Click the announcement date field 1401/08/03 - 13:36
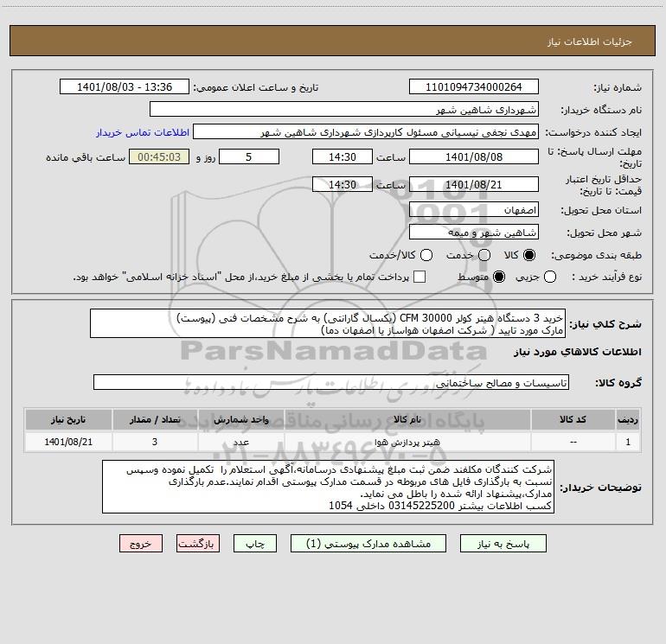This screenshot has width=666, height=644. tap(125, 87)
